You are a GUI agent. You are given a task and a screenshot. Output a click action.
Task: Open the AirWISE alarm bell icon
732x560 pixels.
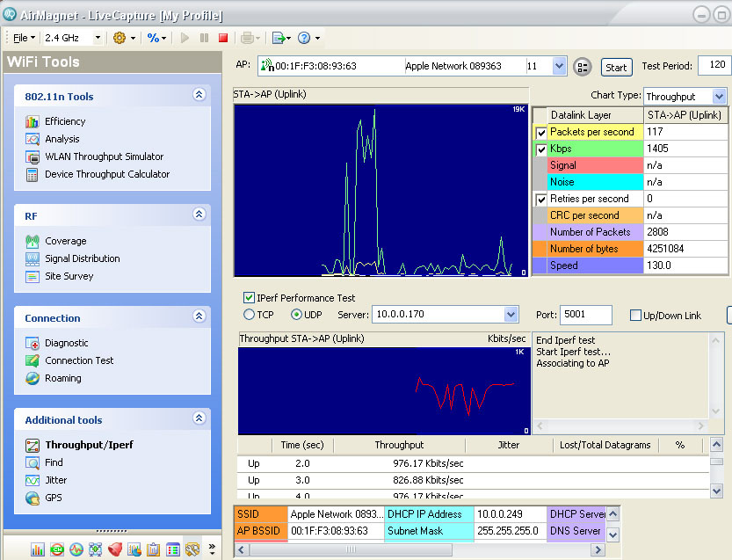[x=114, y=549]
